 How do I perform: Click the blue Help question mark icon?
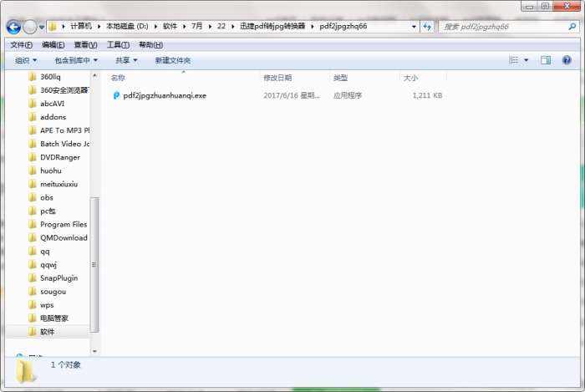[x=567, y=60]
